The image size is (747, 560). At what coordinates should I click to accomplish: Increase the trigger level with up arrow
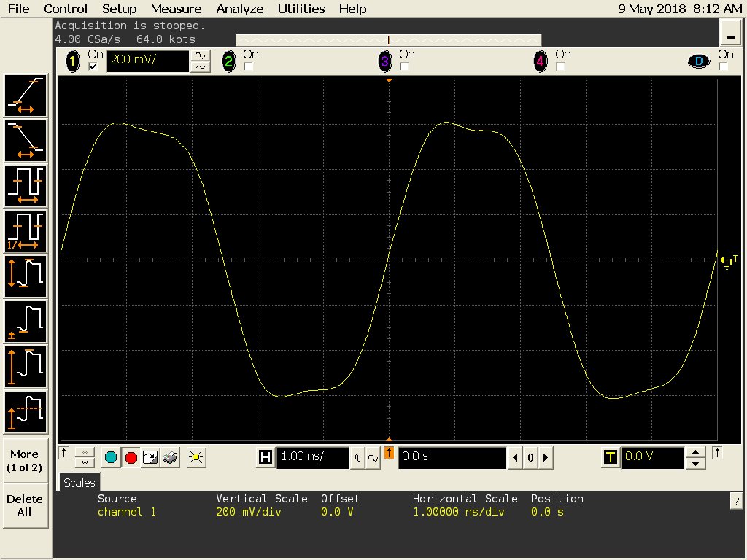click(x=695, y=452)
